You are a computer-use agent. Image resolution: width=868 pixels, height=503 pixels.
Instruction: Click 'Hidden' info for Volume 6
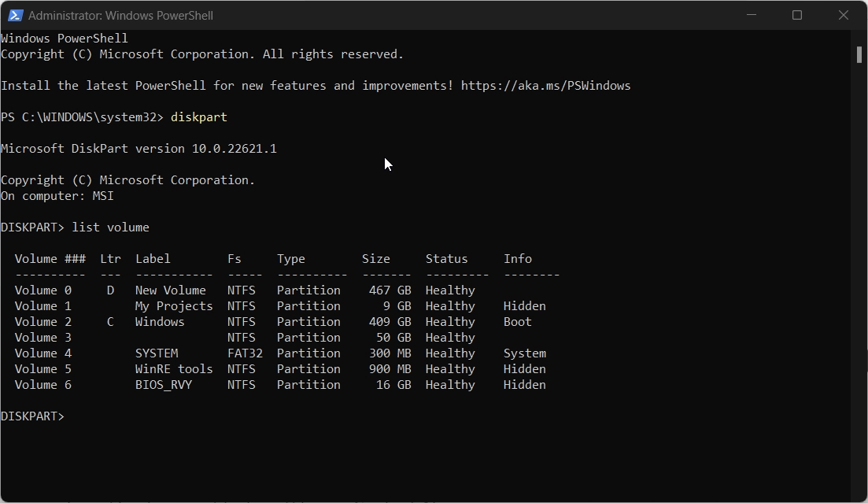point(525,385)
